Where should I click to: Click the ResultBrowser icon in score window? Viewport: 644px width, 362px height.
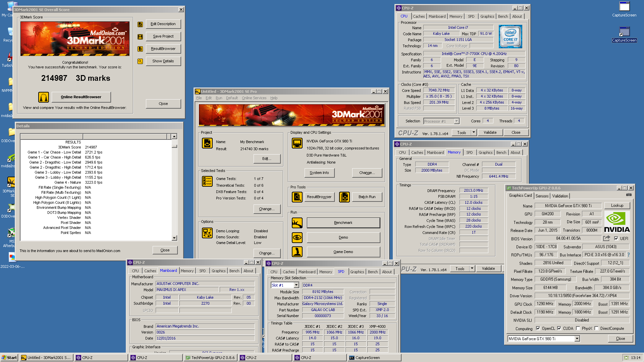pyautogui.click(x=140, y=49)
